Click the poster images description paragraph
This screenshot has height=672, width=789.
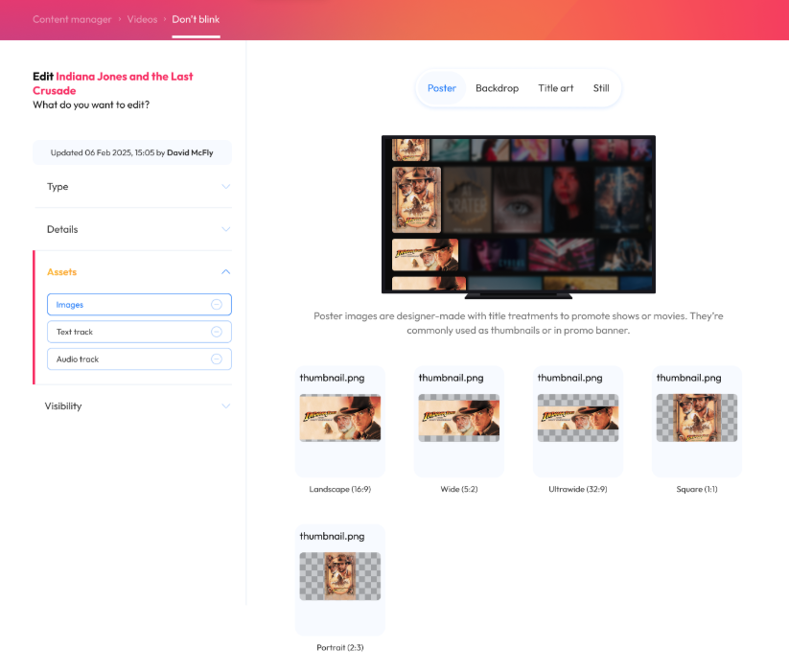click(519, 323)
